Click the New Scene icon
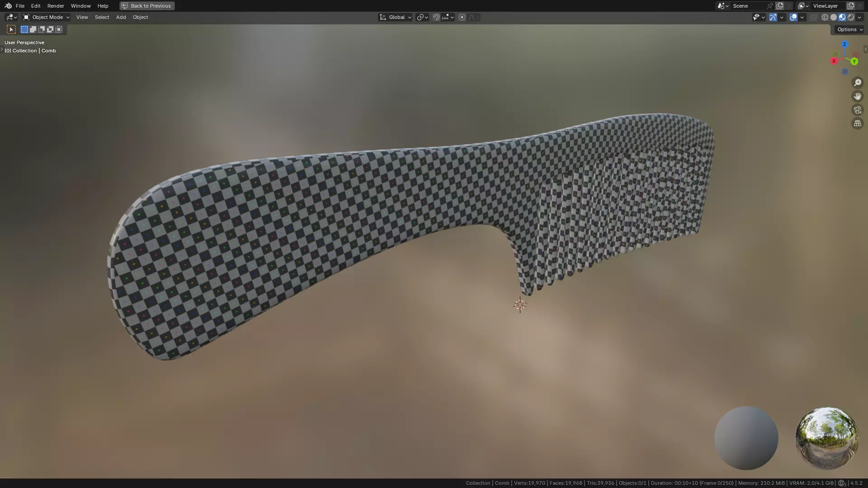The height and width of the screenshot is (488, 868). point(780,6)
